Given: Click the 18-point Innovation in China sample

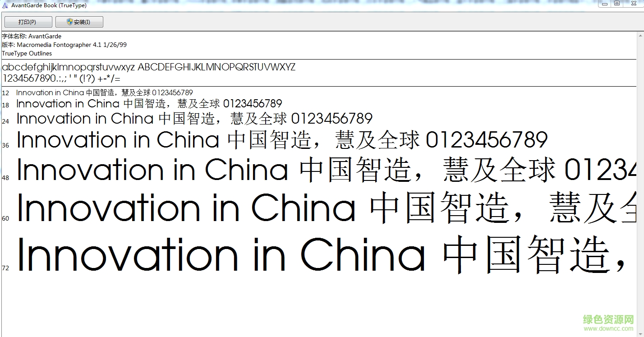Looking at the screenshot, I should pos(149,104).
